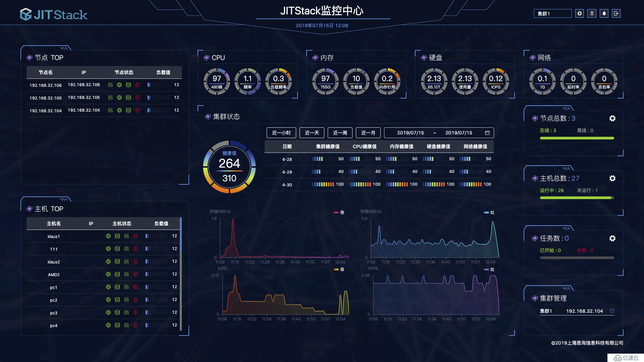Open the date picker end date field
Image resolution: width=644 pixels, height=362 pixels.
[x=461, y=133]
